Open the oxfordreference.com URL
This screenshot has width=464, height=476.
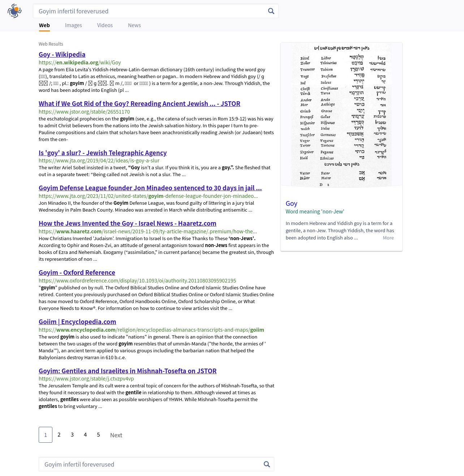pyautogui.click(x=137, y=281)
